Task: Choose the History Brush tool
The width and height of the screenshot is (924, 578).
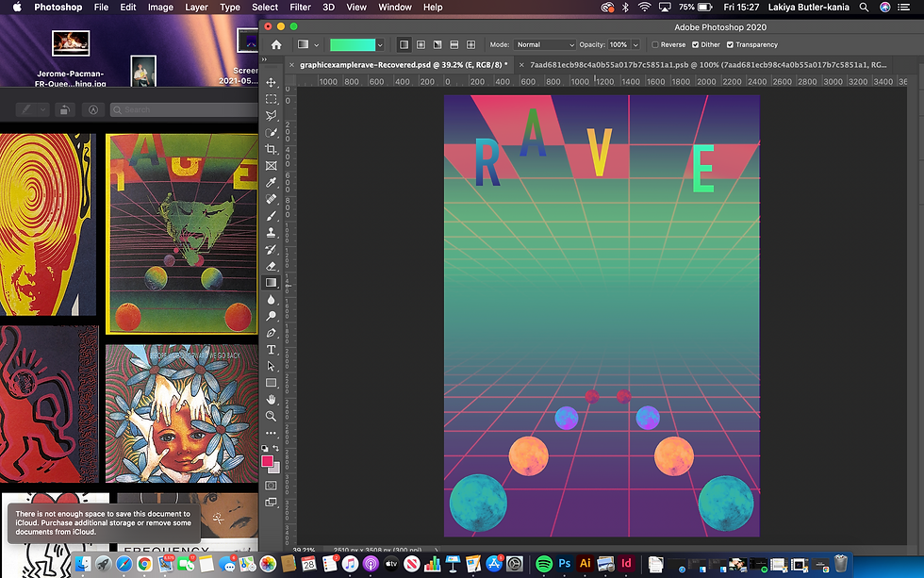Action: coord(272,249)
